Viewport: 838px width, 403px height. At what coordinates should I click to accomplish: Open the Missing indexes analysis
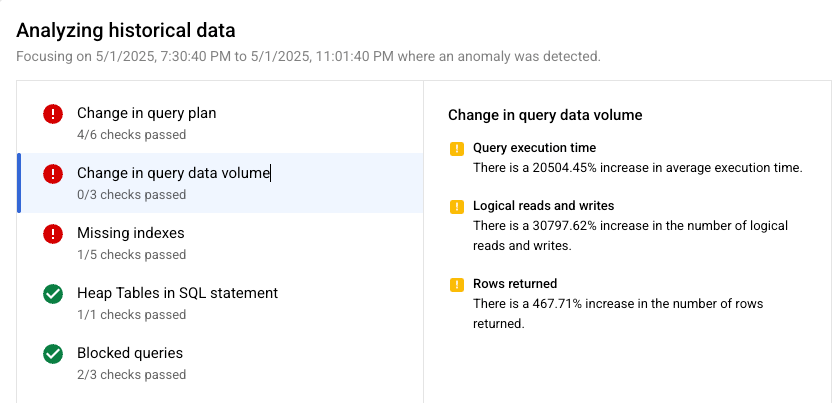click(130, 233)
